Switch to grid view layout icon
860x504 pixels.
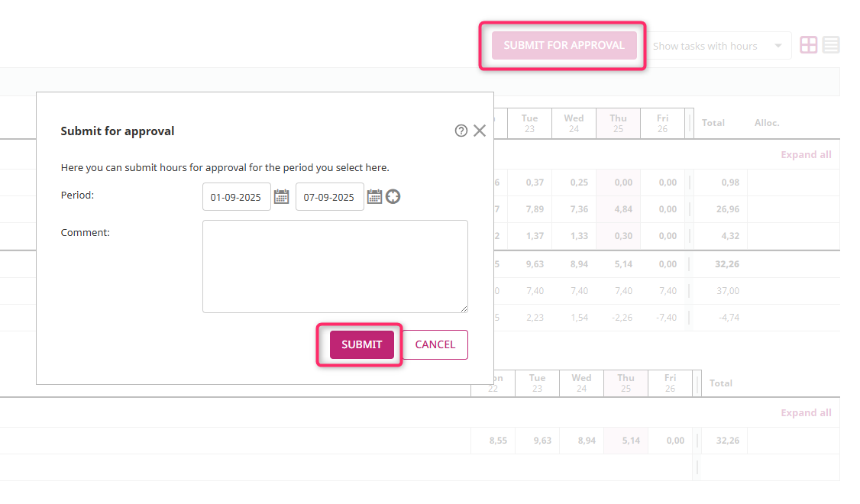click(808, 45)
